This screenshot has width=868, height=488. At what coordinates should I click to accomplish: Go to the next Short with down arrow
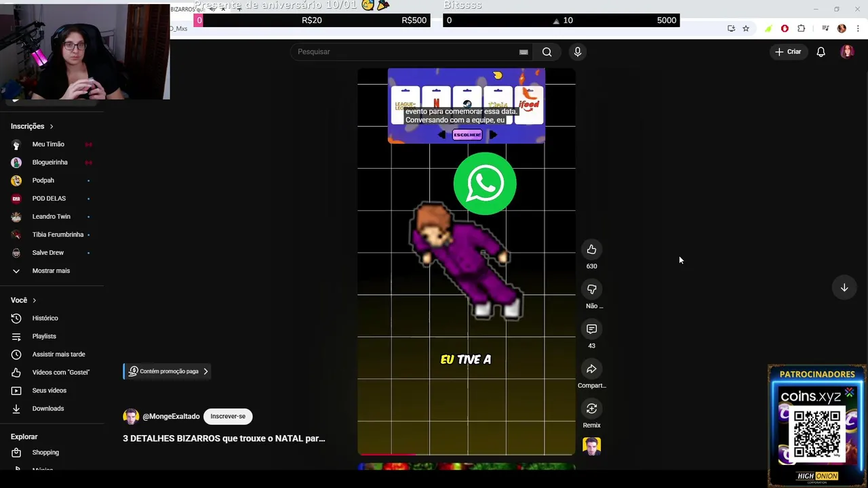[x=844, y=287]
